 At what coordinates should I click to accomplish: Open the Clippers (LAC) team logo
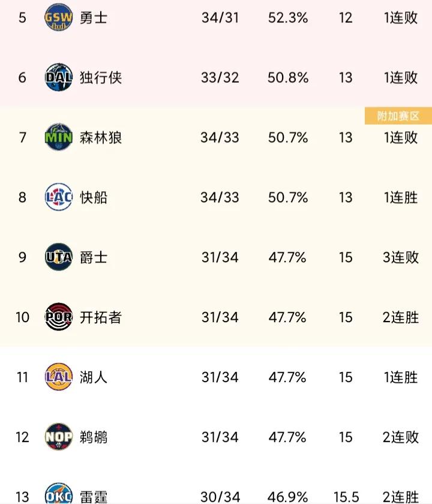coord(58,197)
